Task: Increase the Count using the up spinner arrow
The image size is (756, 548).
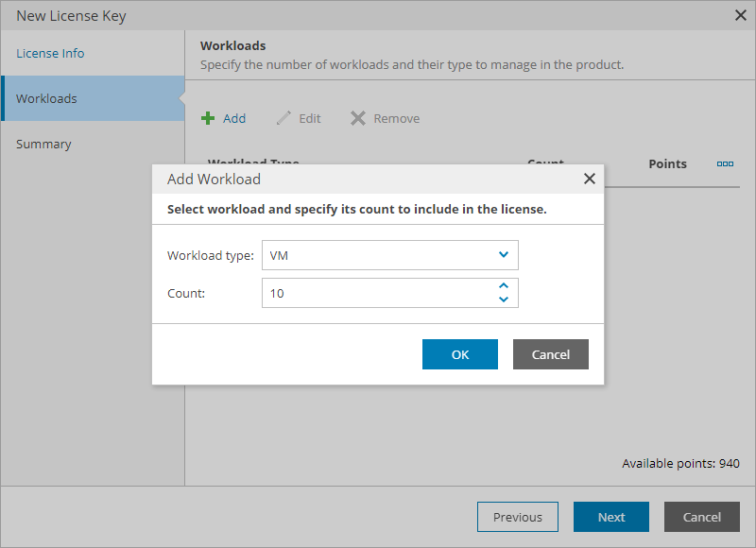Action: tap(504, 286)
